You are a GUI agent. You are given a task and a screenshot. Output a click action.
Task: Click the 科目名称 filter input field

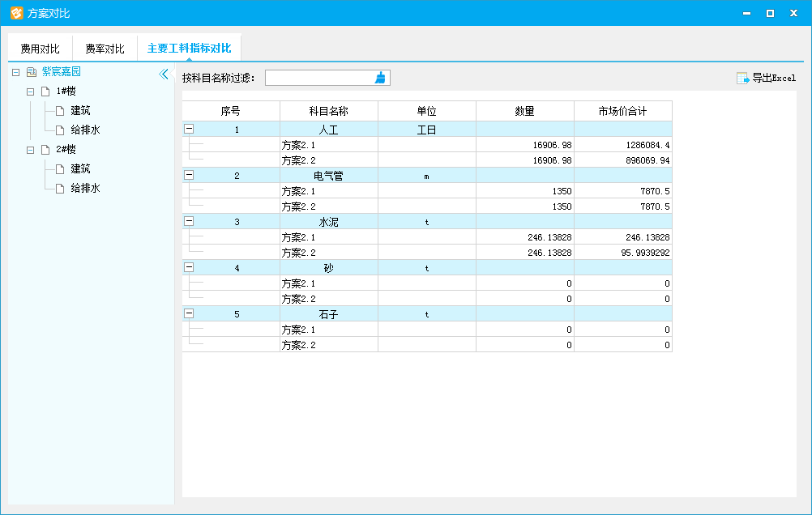pos(318,78)
